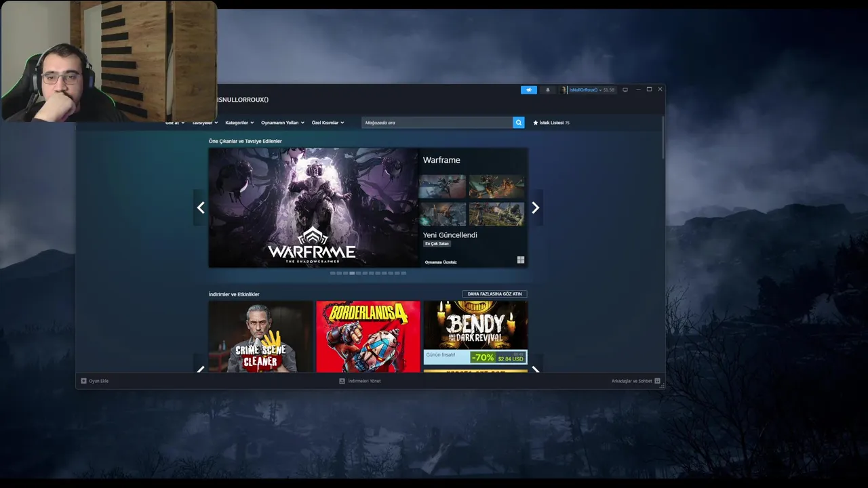Screen dimensions: 868x488
Task: Open the notifications bell
Action: (548, 89)
